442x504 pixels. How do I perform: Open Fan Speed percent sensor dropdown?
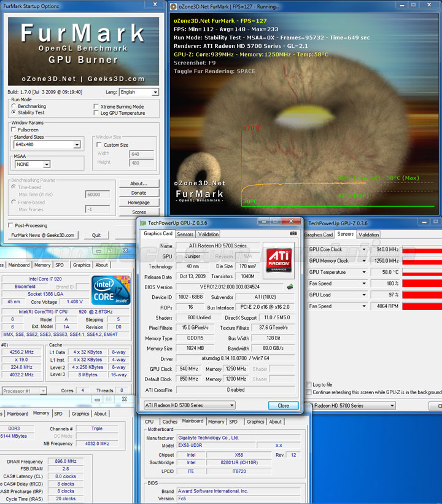364,284
